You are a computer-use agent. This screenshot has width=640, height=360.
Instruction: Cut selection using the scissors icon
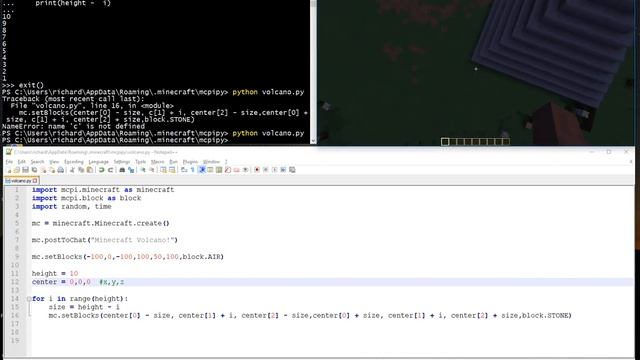(x=72, y=170)
